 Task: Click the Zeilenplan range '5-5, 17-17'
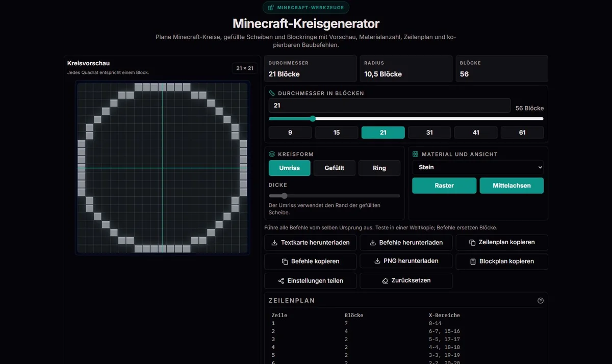(444, 340)
